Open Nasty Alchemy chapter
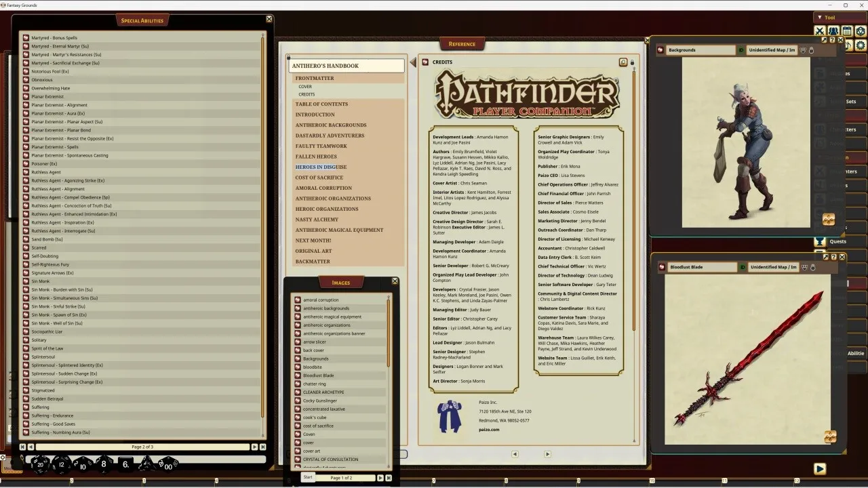Viewport: 868px width, 488px height. pyautogui.click(x=317, y=220)
